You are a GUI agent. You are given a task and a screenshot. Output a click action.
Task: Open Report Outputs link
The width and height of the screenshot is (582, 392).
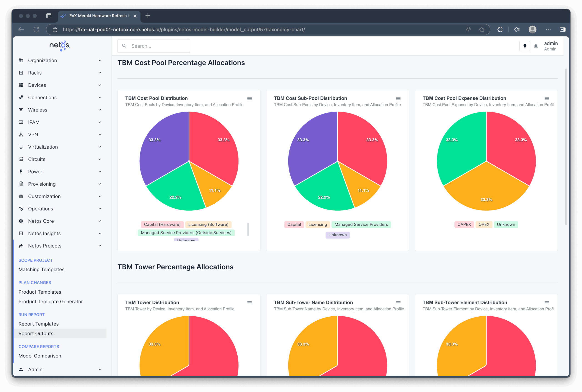pos(36,334)
